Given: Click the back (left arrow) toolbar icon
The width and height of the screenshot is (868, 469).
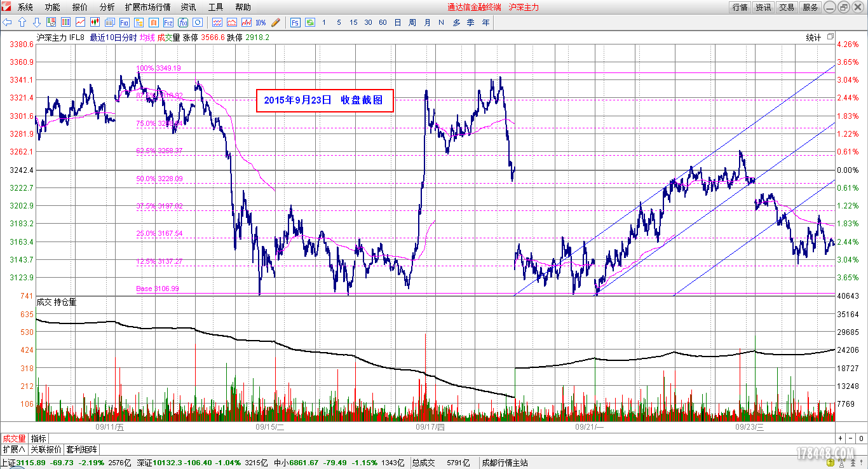Looking at the screenshot, I should click(x=8, y=22).
